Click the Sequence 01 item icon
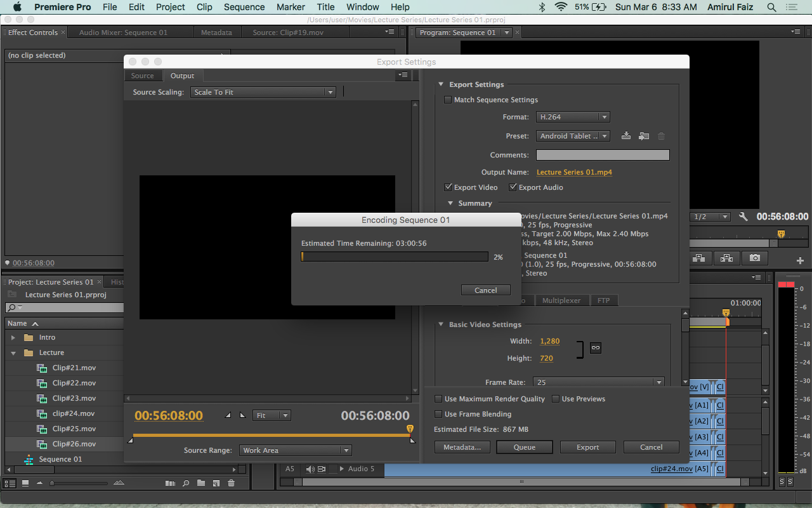The image size is (812, 508). point(29,460)
